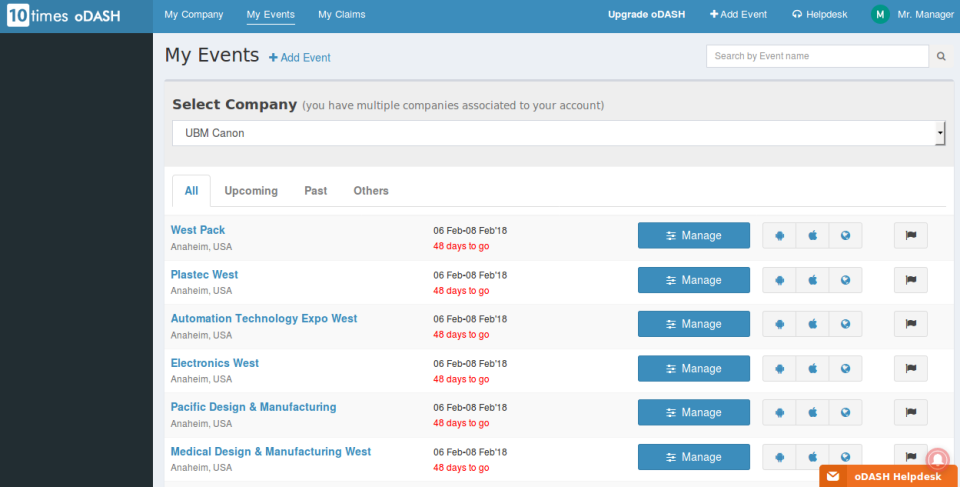
Task: Click Upgrade oDASH link
Action: pyautogui.click(x=648, y=15)
